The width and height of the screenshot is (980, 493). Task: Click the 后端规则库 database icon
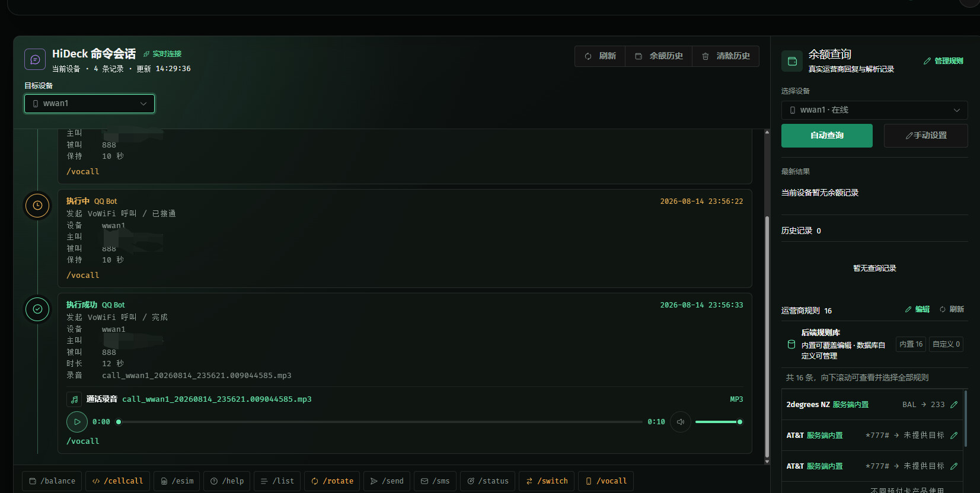(791, 344)
